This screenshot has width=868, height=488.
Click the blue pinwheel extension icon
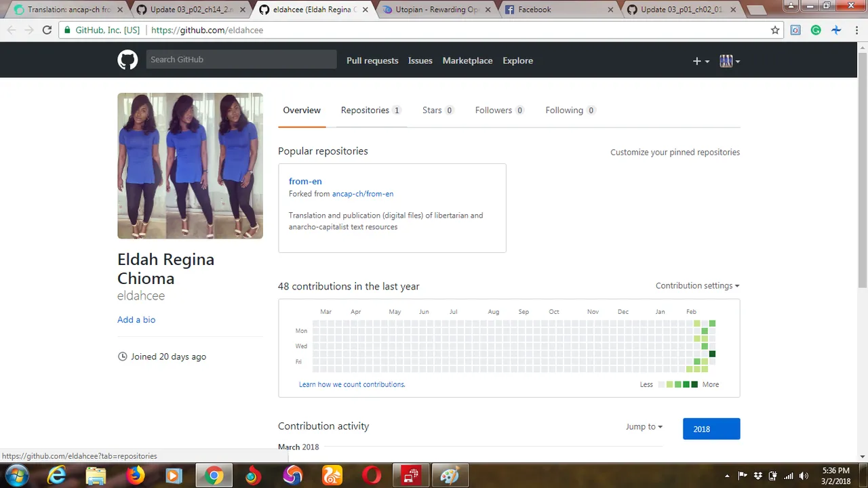coord(836,30)
